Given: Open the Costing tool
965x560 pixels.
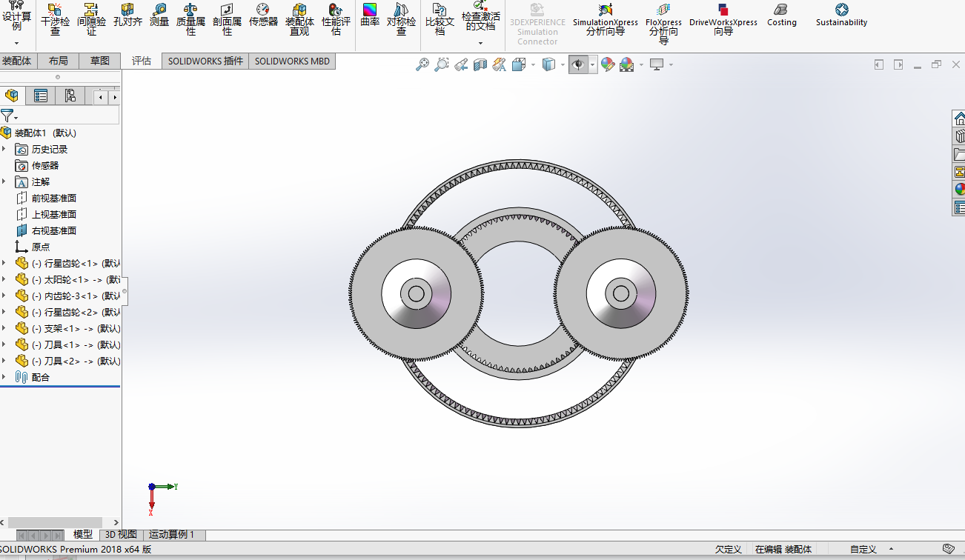Looking at the screenshot, I should 781,15.
